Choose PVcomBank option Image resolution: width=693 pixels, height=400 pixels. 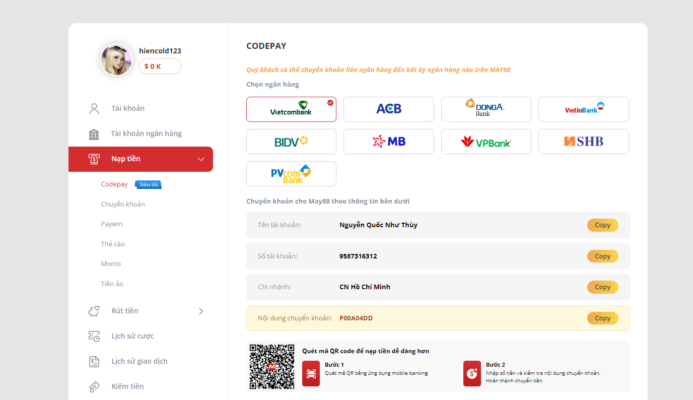pyautogui.click(x=291, y=174)
